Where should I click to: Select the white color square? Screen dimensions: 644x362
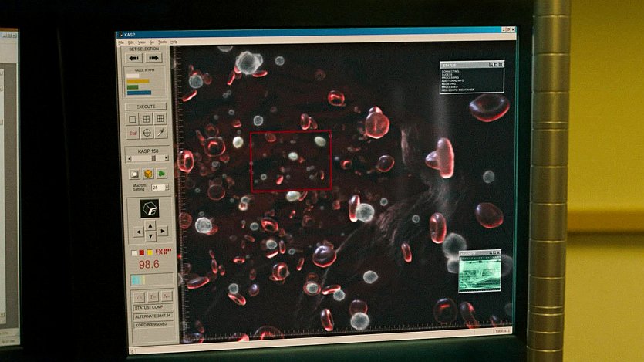133,252
